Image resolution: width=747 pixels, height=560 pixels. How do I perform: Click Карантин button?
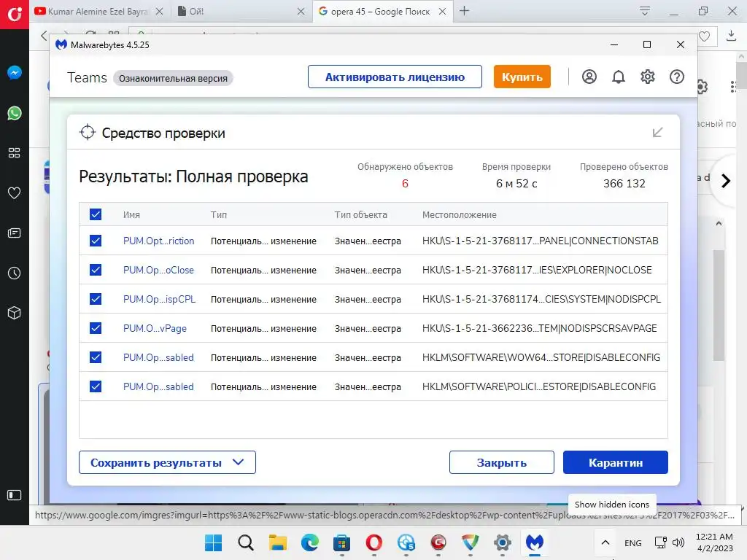tap(616, 462)
